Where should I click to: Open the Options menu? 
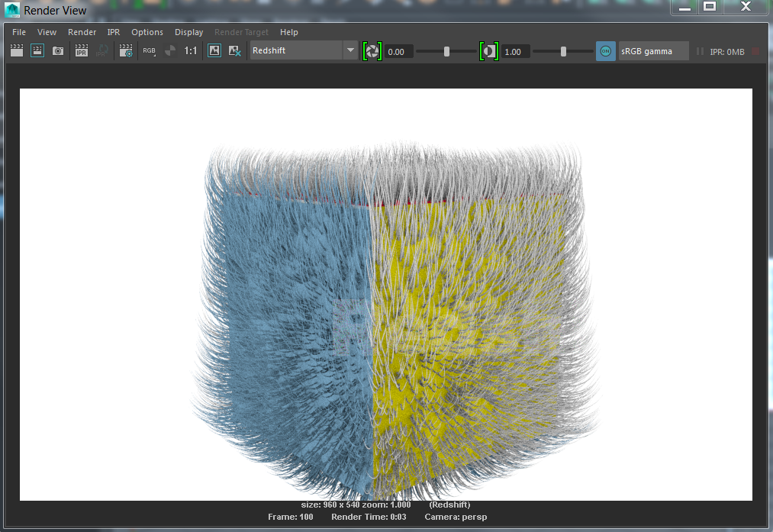[147, 32]
